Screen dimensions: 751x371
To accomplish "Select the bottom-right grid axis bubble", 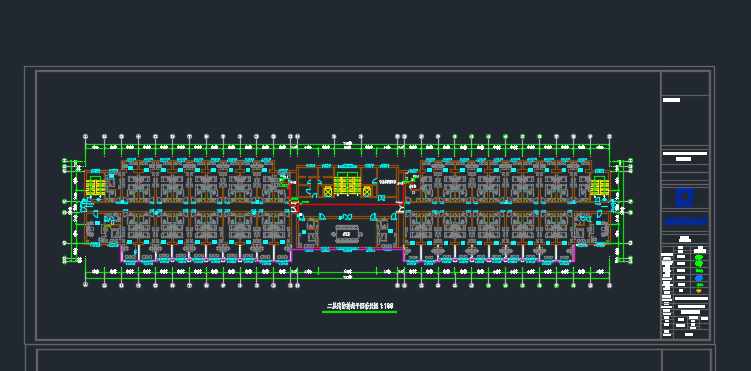I will click(x=609, y=285).
